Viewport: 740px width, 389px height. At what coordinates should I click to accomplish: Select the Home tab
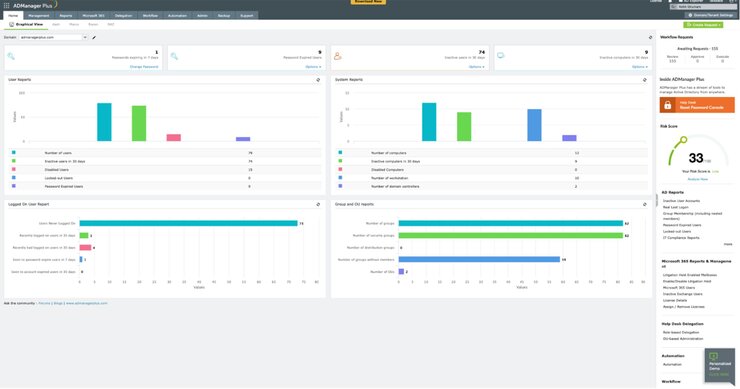pyautogui.click(x=13, y=16)
